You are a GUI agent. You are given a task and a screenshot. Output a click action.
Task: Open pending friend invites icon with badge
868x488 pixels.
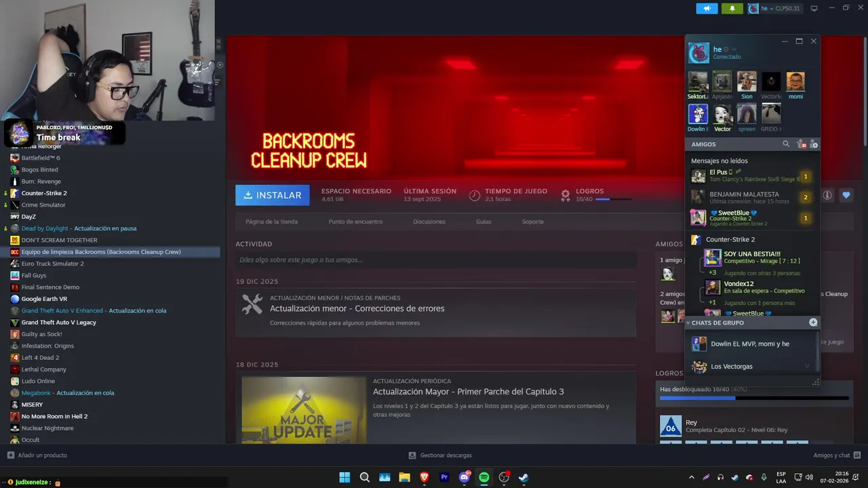[x=801, y=144]
